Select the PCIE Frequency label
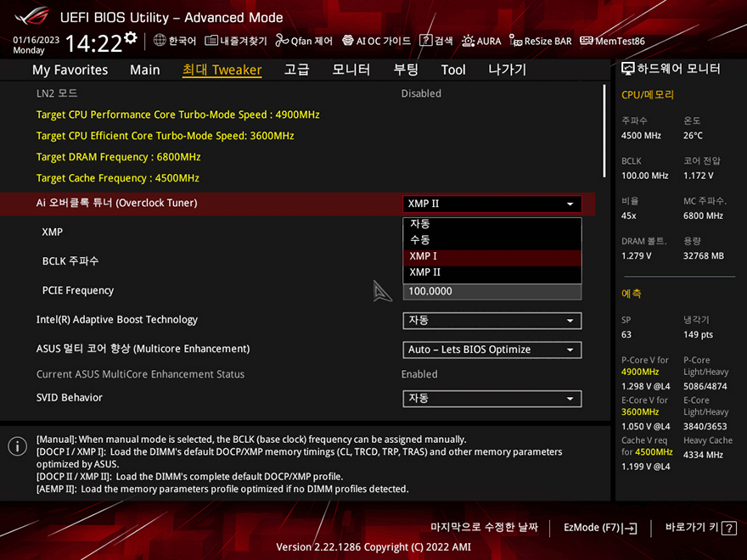The image size is (747, 560). click(77, 290)
